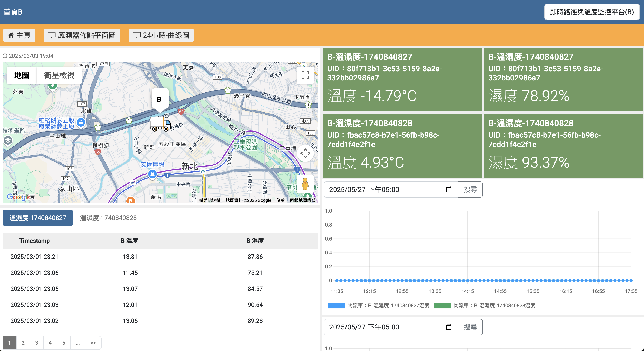Click 溫度 4.93°C sensor card

pyautogui.click(x=402, y=146)
